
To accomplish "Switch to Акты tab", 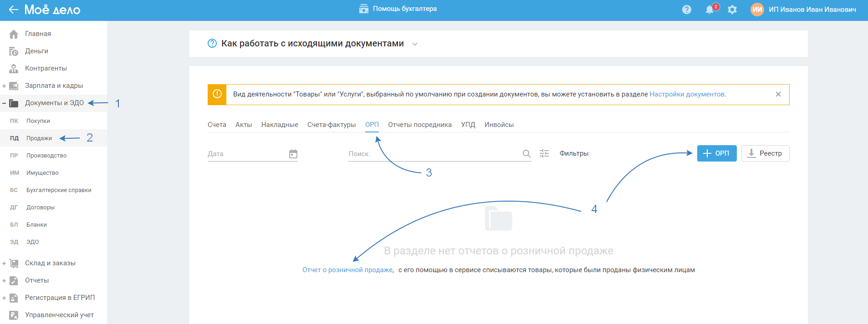I will [x=244, y=125].
